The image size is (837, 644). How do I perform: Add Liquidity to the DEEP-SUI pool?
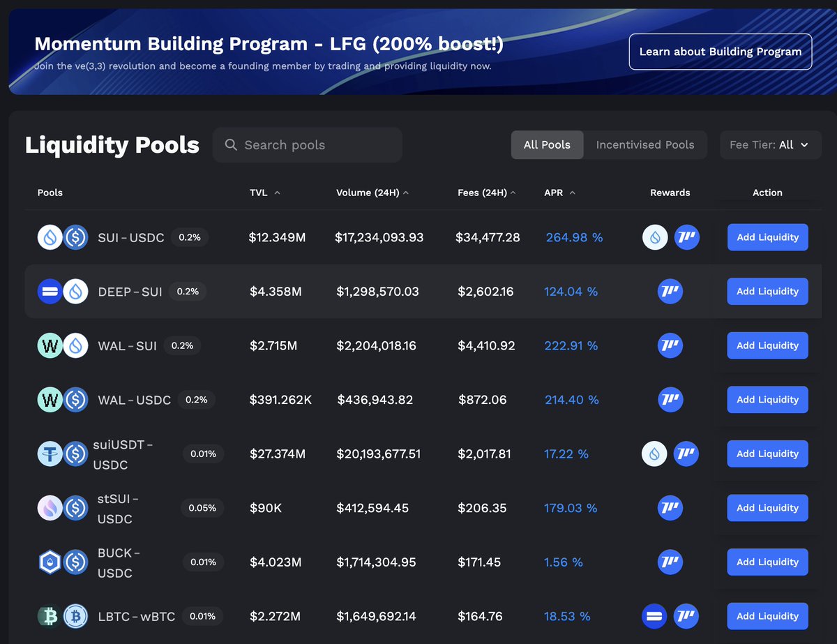[x=767, y=292]
